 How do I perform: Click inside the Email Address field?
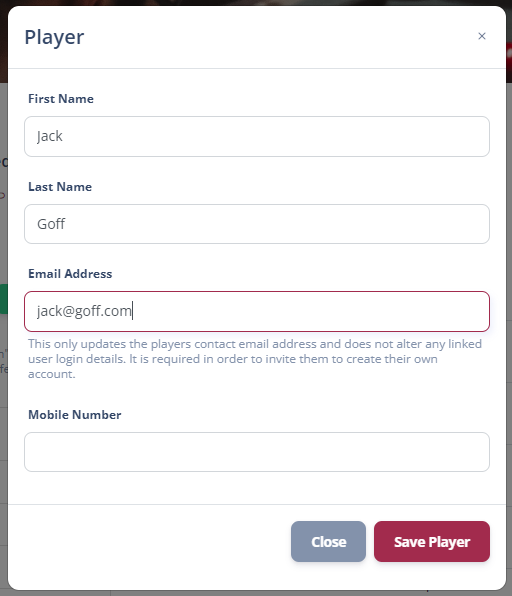257,311
